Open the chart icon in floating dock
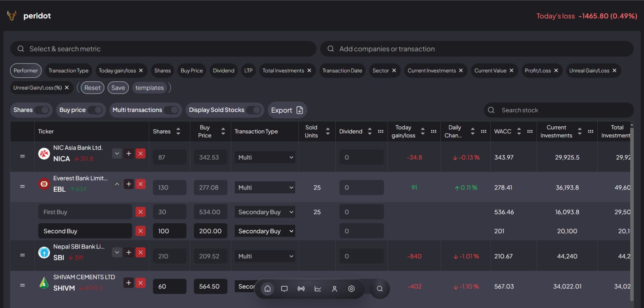This screenshot has width=644, height=308. pyautogui.click(x=318, y=289)
